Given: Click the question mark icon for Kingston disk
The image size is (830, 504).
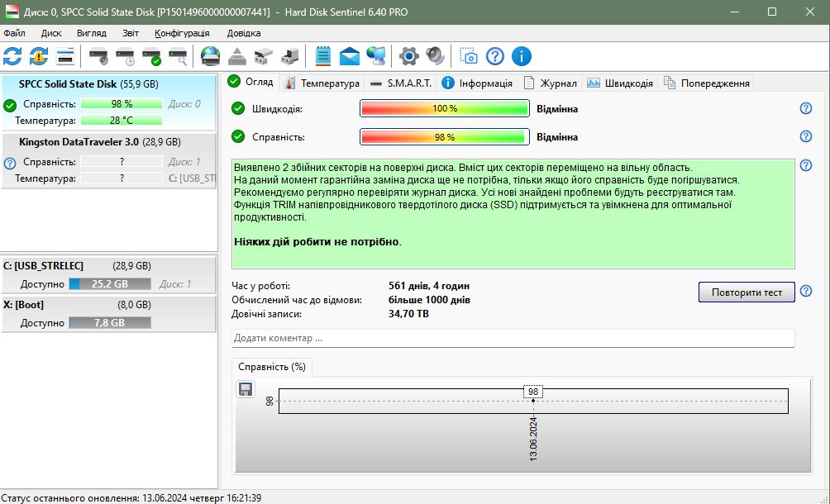Looking at the screenshot, I should 10,164.
